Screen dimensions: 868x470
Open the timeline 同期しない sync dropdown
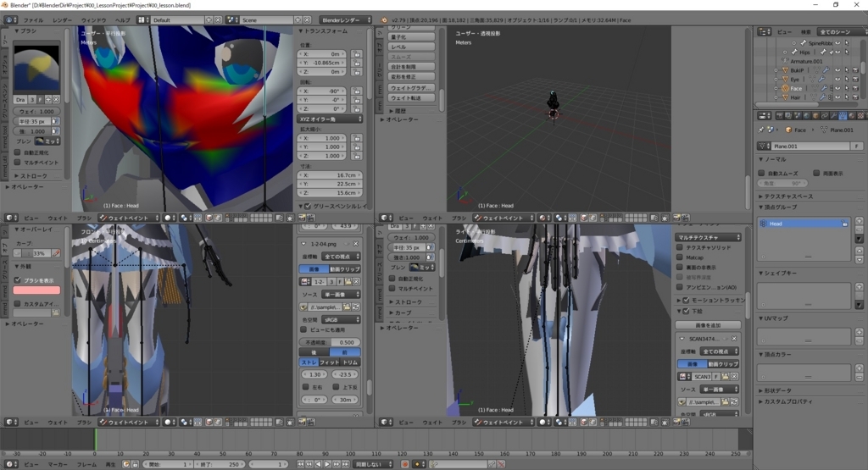[374, 464]
